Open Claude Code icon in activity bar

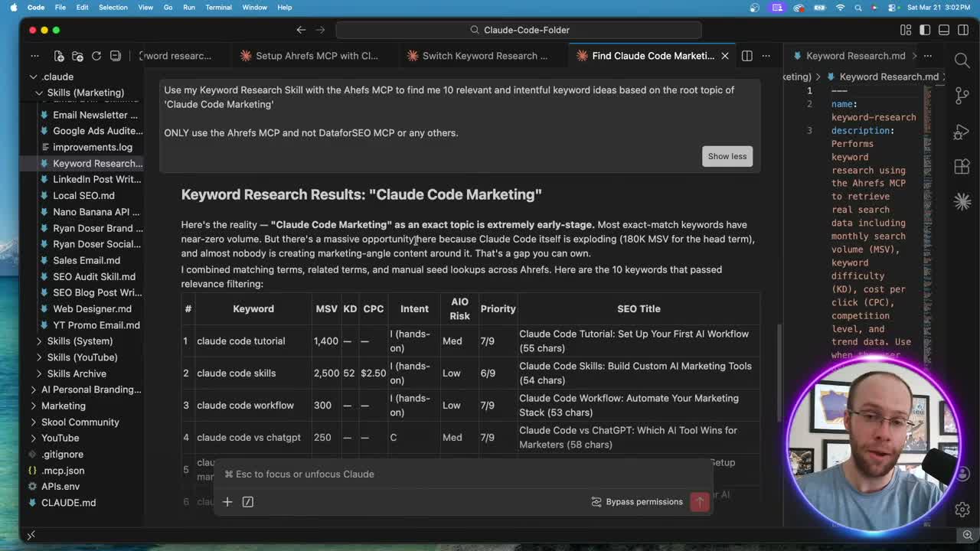tap(962, 201)
